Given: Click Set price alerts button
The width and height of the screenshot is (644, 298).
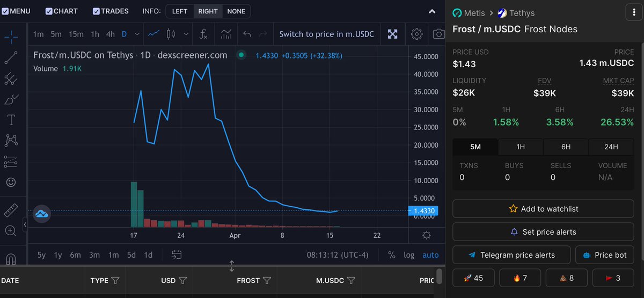Looking at the screenshot, I should (544, 232).
